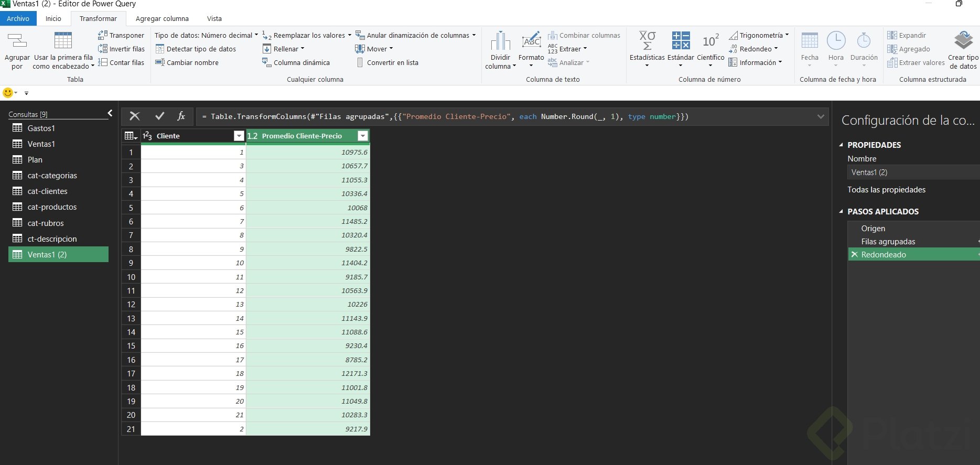980x465 pixels.
Task: Delete the Redondeado applied step
Action: (x=854, y=255)
